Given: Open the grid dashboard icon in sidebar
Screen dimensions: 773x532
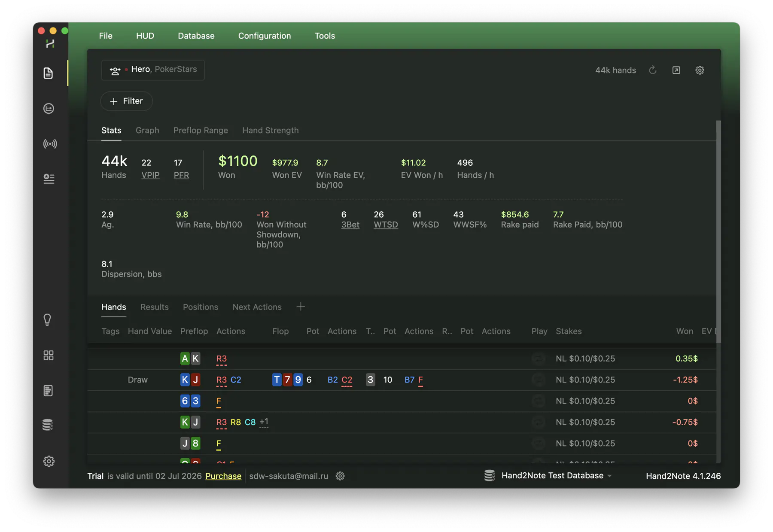Looking at the screenshot, I should [x=49, y=355].
